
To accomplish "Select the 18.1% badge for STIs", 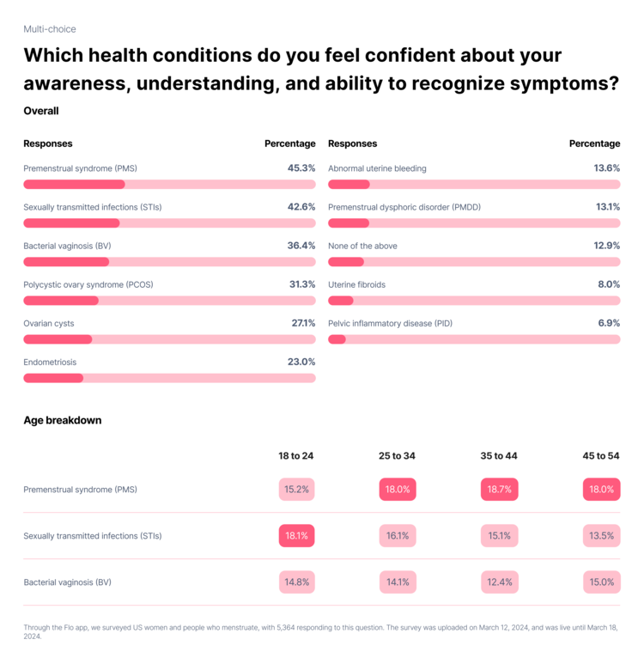I will pos(296,536).
